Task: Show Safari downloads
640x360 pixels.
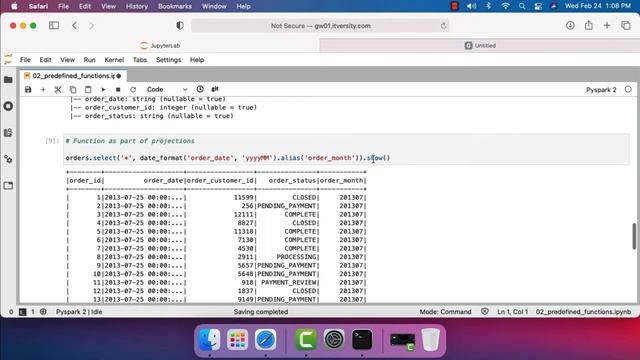Action: (570, 25)
